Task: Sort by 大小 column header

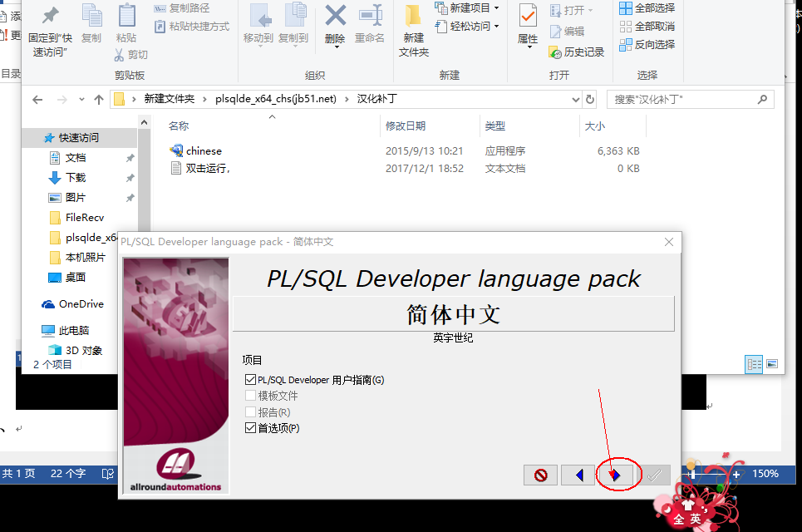Action: pyautogui.click(x=595, y=126)
